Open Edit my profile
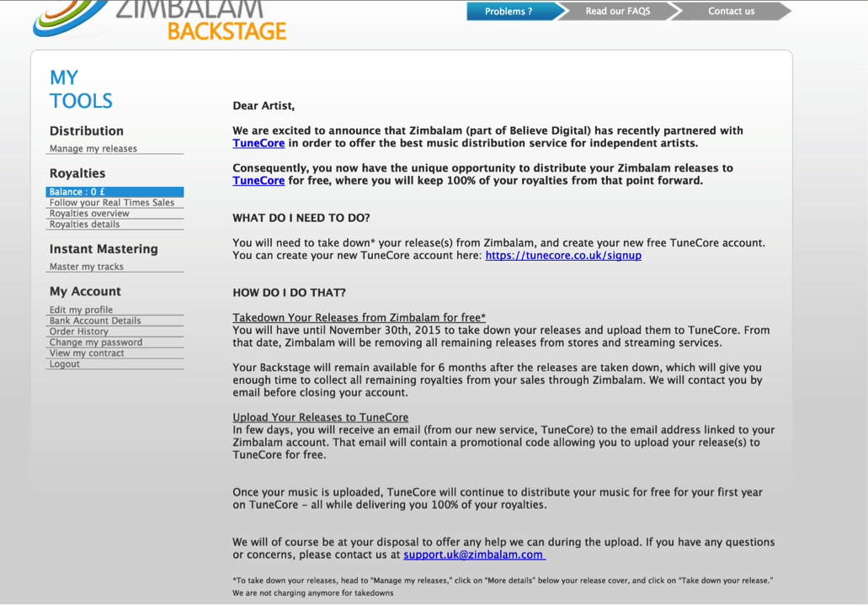The height and width of the screenshot is (605, 868). [81, 310]
